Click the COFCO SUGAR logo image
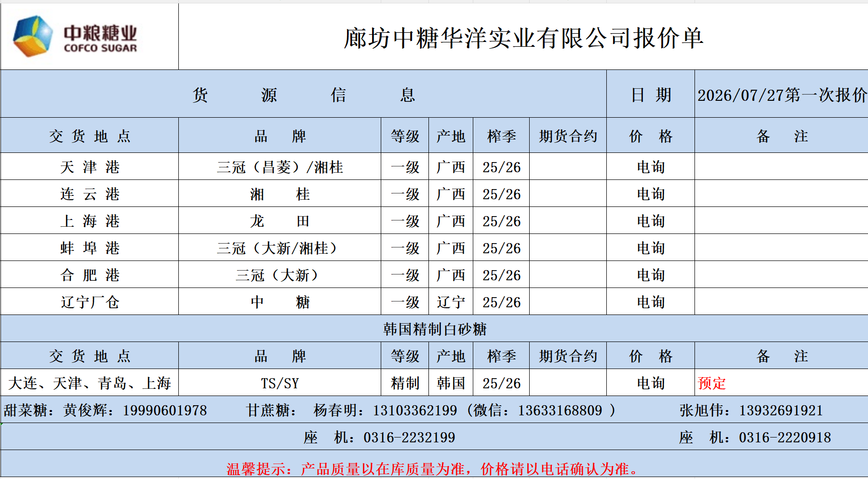The width and height of the screenshot is (868, 479). pos(75,37)
